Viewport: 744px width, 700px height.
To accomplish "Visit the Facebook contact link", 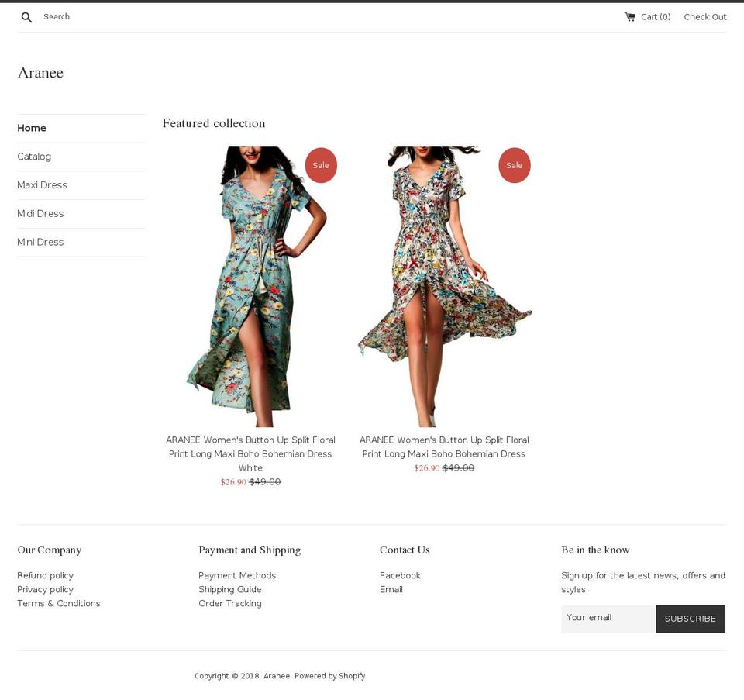I will pyautogui.click(x=400, y=576).
